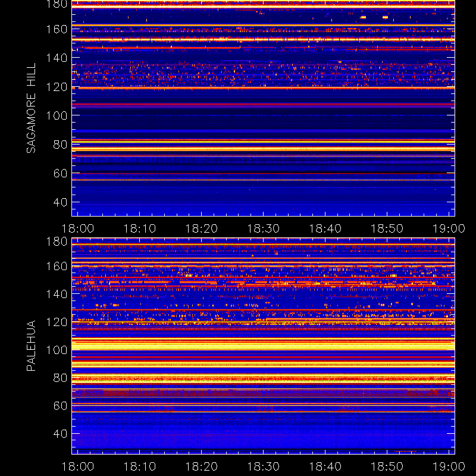
Task: Select the 80 label on Sagamore Hill axis
Action: pyautogui.click(x=60, y=145)
